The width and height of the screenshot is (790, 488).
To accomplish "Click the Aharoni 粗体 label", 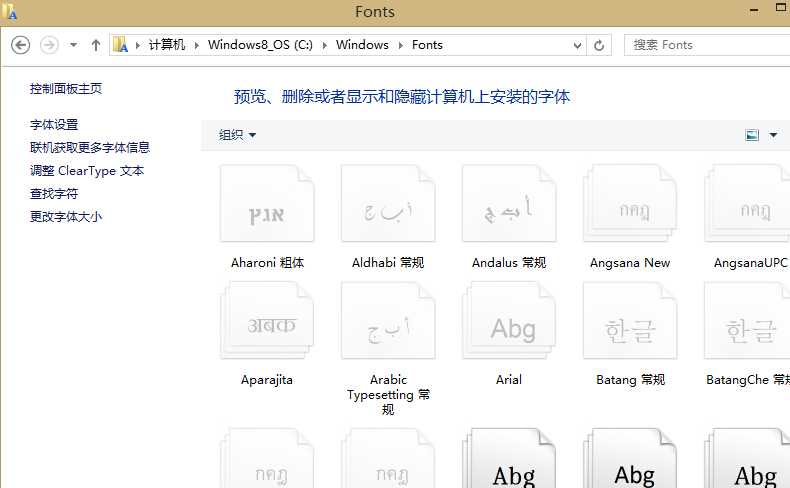I will pyautogui.click(x=268, y=263).
